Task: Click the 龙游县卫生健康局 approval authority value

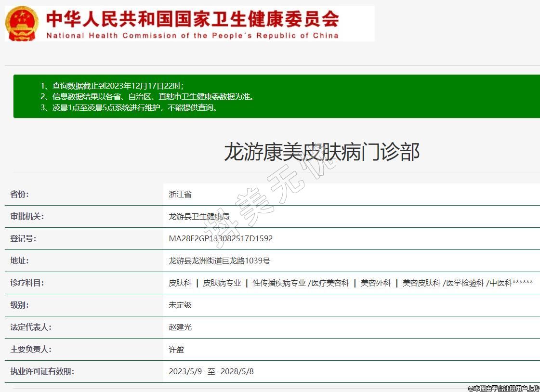Action: [x=199, y=217]
